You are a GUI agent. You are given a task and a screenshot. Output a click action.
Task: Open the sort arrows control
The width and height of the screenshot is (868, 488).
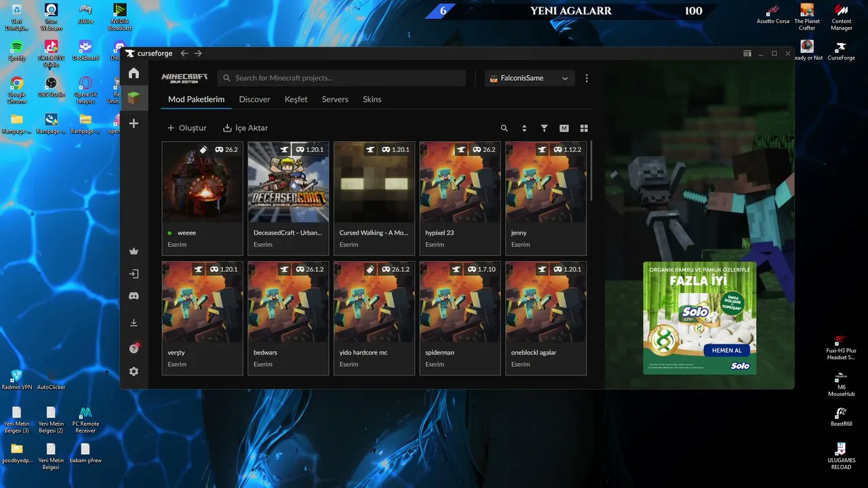click(x=524, y=128)
